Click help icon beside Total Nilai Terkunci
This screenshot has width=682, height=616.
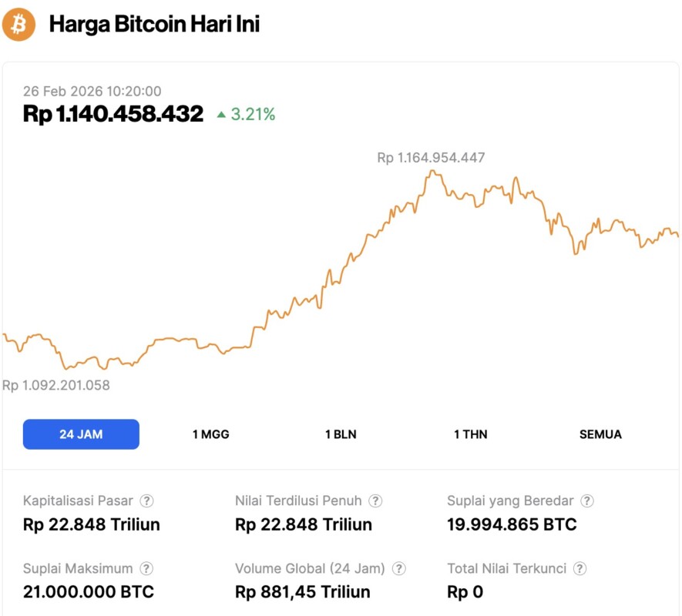click(580, 568)
